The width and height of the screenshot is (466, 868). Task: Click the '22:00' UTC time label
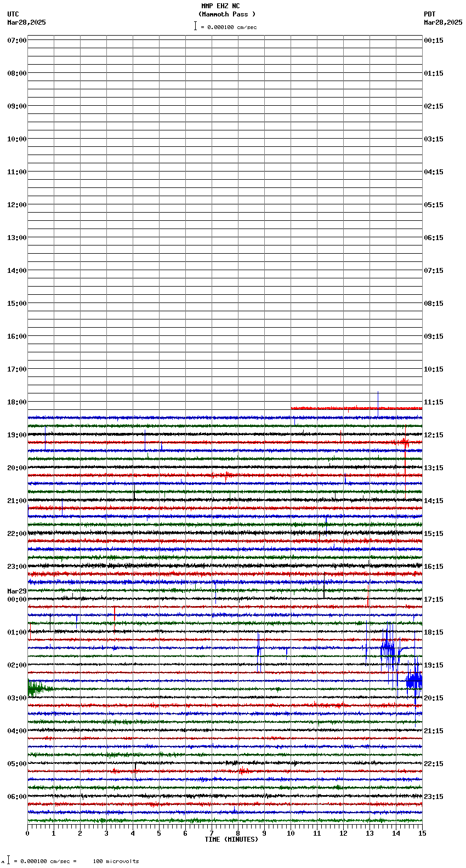17,534
